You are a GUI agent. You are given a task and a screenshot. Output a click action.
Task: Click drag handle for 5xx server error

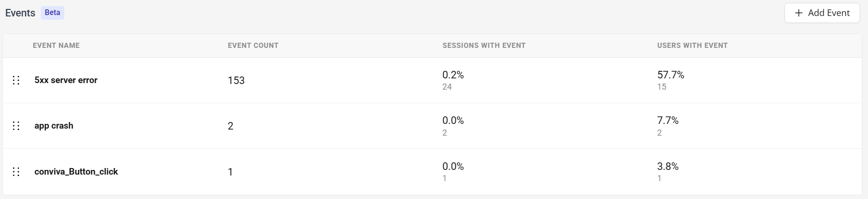click(x=16, y=80)
